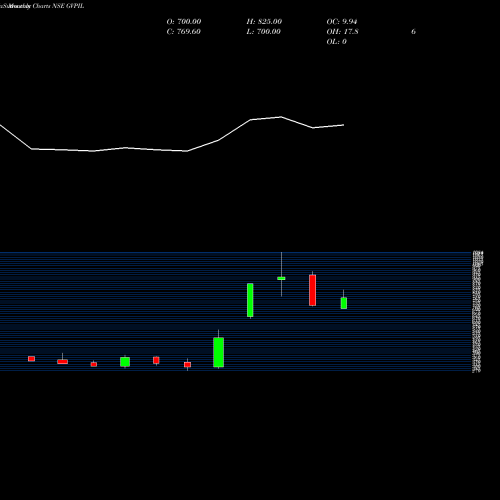The width and height of the screenshot is (500, 500).
Task: Click the OL: 0 value
Action: point(336,42)
